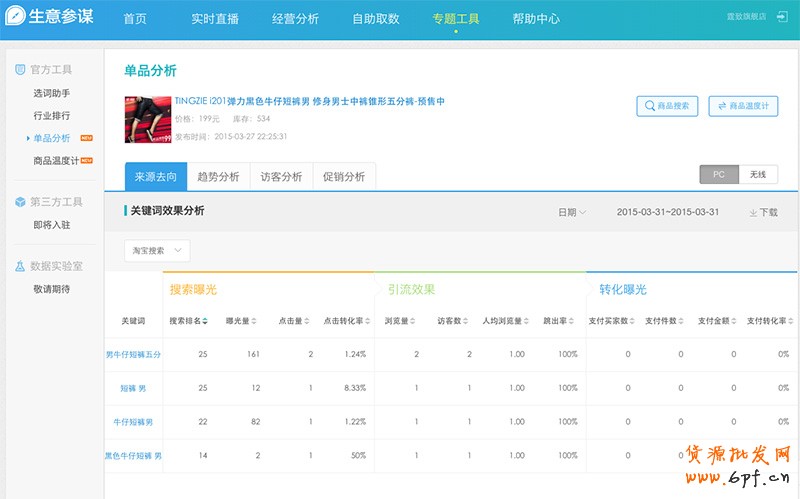Click the 数据实验室 flask icon in sidebar

click(x=20, y=266)
